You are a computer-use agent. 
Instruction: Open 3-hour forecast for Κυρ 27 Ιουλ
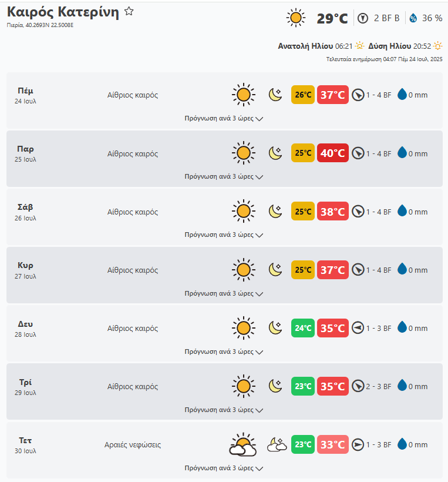[224, 293]
